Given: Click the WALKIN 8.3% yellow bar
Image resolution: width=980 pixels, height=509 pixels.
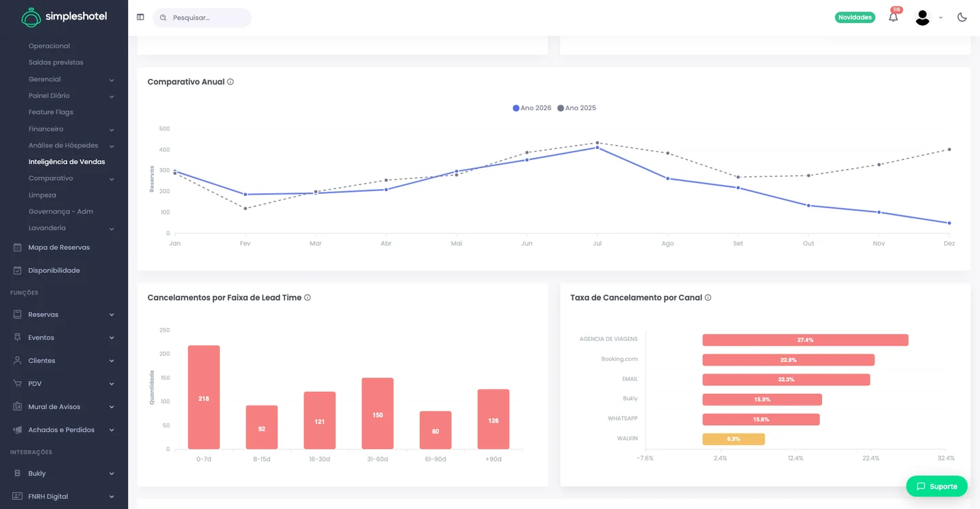Looking at the screenshot, I should pos(734,439).
